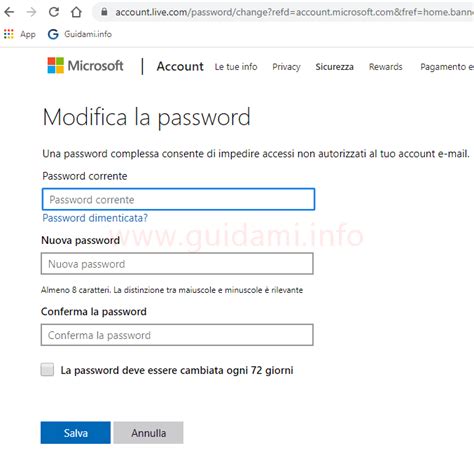Click the browser back arrow

coord(9,12)
